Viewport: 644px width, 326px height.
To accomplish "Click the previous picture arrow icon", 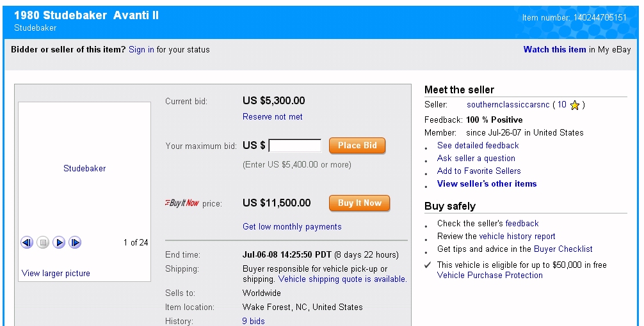I will click(27, 242).
